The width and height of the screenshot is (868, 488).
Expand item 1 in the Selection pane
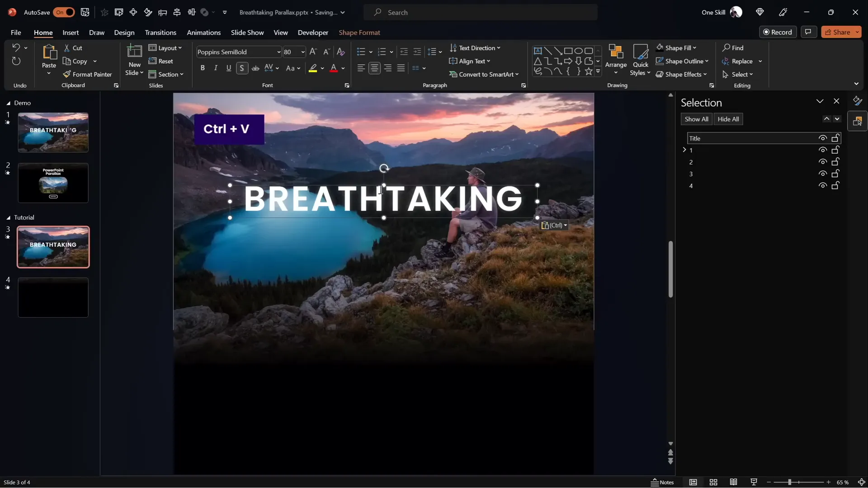tap(684, 150)
